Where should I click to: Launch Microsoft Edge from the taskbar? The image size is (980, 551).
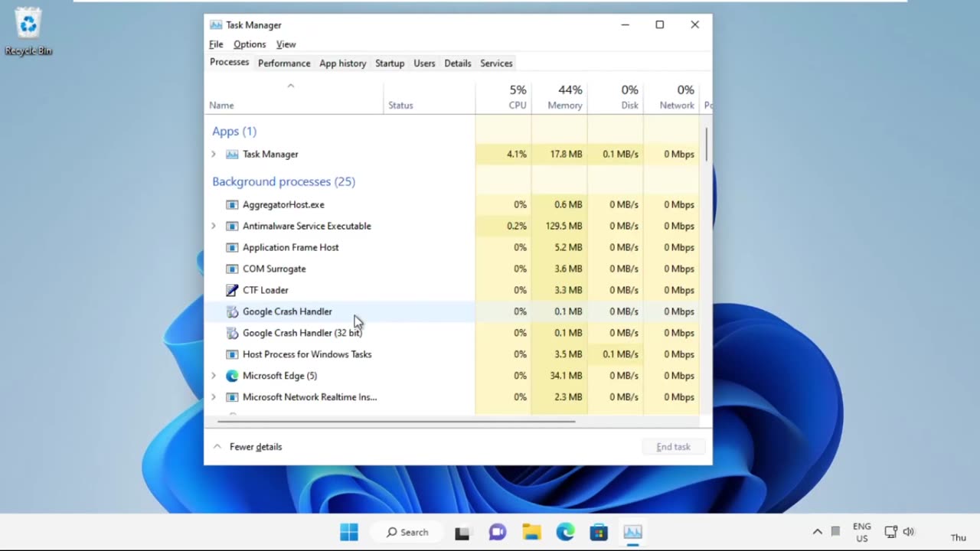[x=565, y=532]
